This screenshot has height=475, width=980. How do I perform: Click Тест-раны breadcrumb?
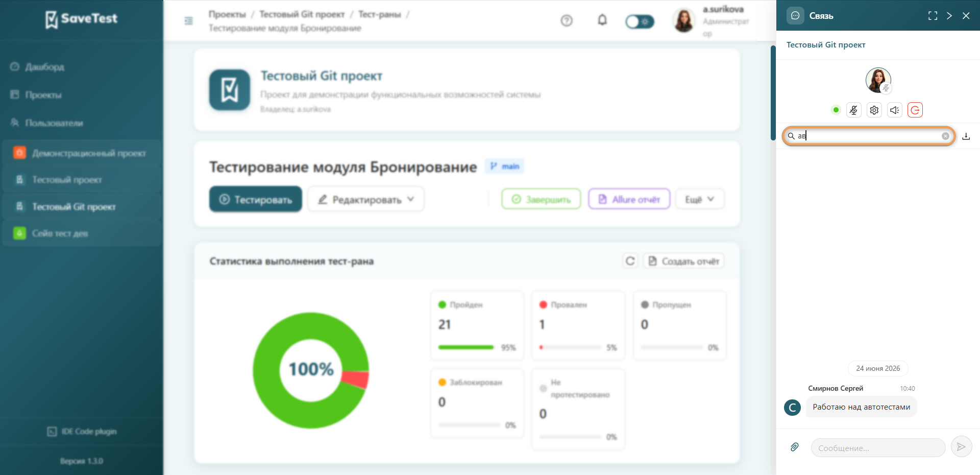pos(380,14)
